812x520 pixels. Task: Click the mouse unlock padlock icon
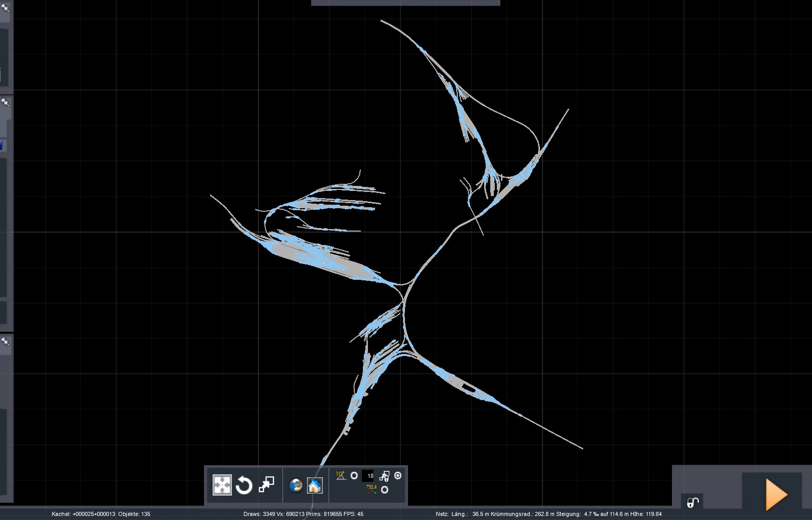(693, 502)
